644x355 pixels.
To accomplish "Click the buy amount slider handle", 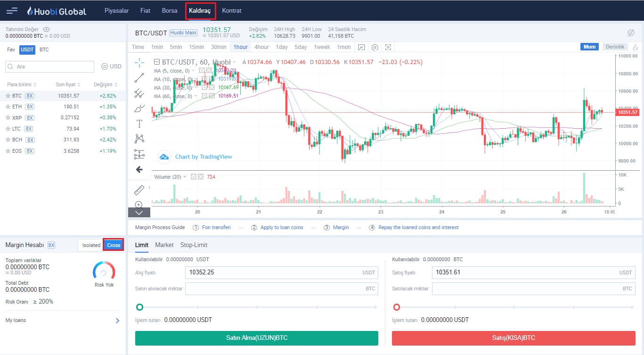I will point(139,307).
